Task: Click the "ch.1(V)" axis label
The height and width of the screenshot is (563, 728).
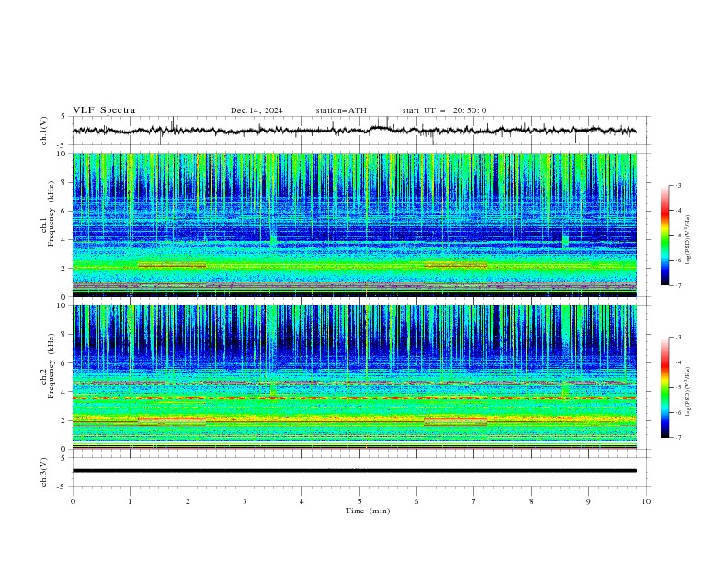Action: pyautogui.click(x=44, y=131)
